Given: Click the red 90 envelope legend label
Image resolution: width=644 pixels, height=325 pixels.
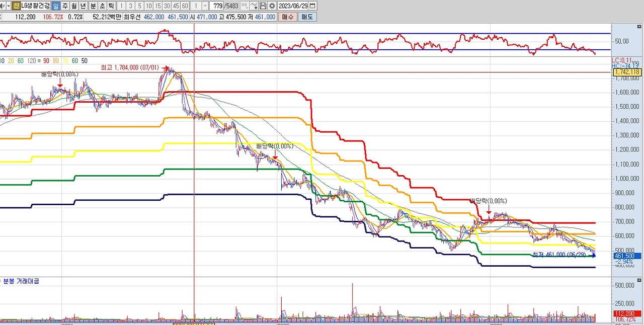Looking at the screenshot, I should click(46, 61).
